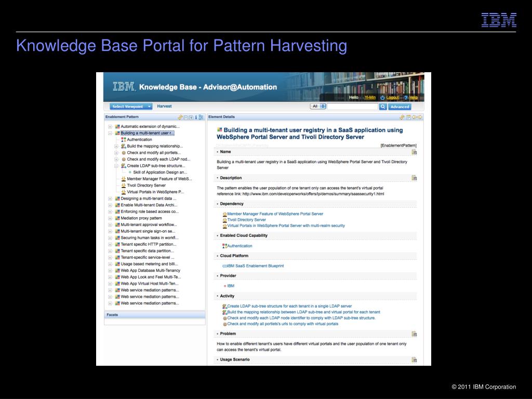Select Web App Virtual Host Multi-Ten item
The image size is (532, 399).
(x=150, y=284)
